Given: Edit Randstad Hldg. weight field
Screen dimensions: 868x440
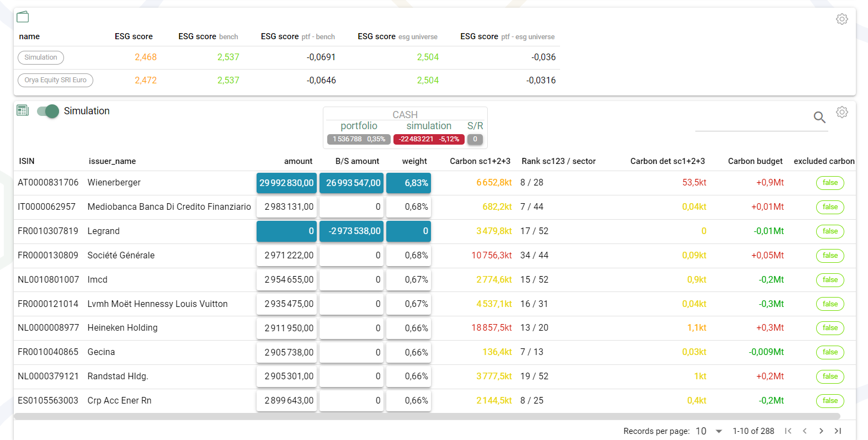Looking at the screenshot, I should [408, 377].
